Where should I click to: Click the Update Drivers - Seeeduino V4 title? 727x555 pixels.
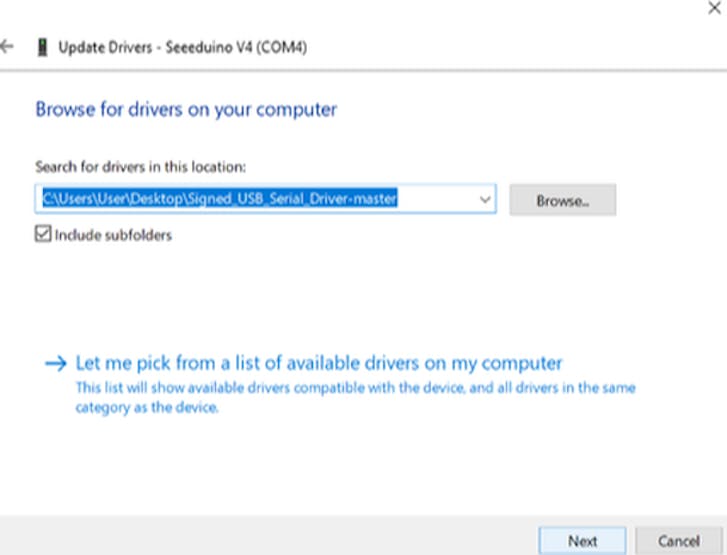183,47
